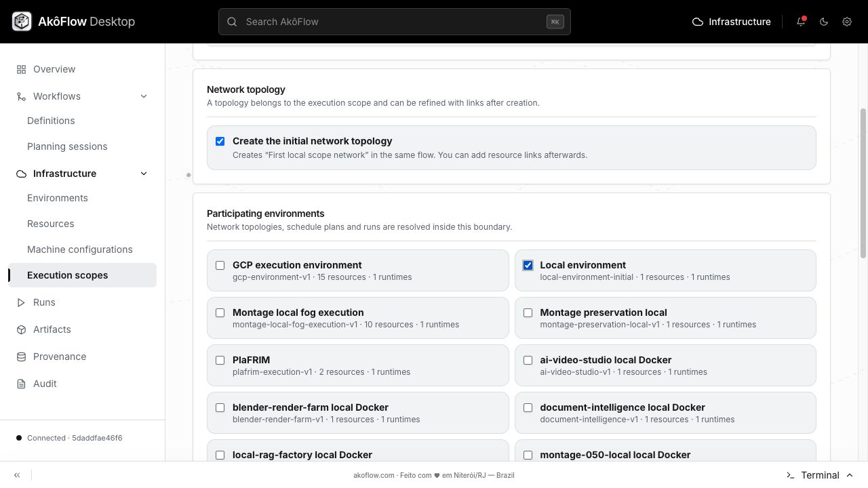This screenshot has height=488, width=868.
Task: Click the Overview grid icon
Action: pos(21,69)
